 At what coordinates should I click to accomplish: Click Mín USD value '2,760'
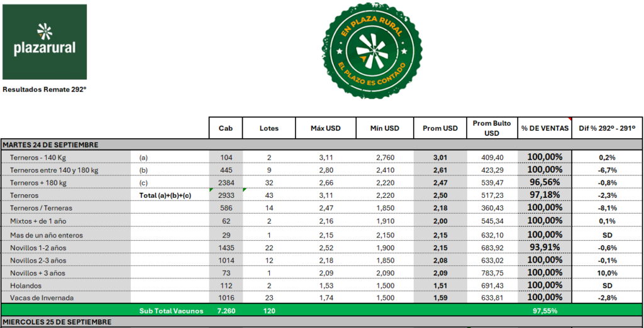tap(385, 157)
